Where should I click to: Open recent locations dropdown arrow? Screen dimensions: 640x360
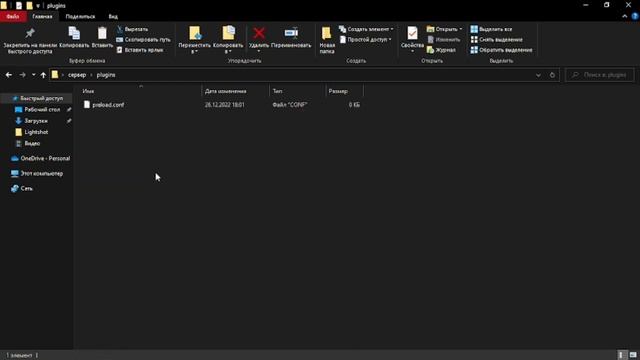[x=33, y=75]
